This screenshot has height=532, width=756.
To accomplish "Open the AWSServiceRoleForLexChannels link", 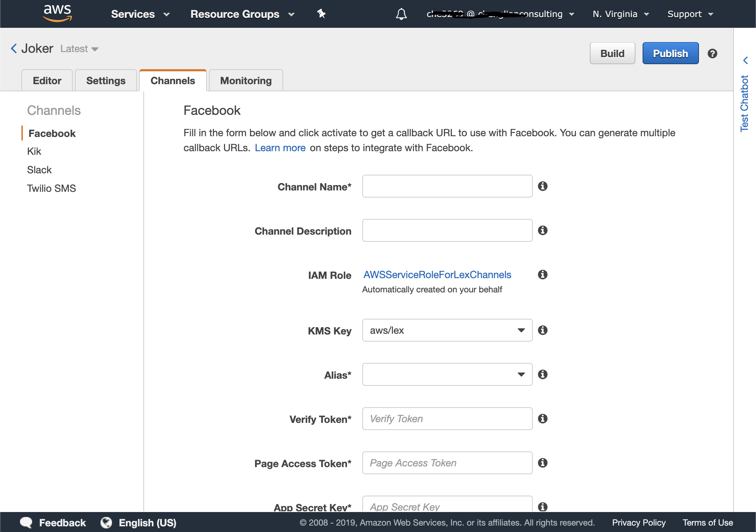I will click(437, 275).
